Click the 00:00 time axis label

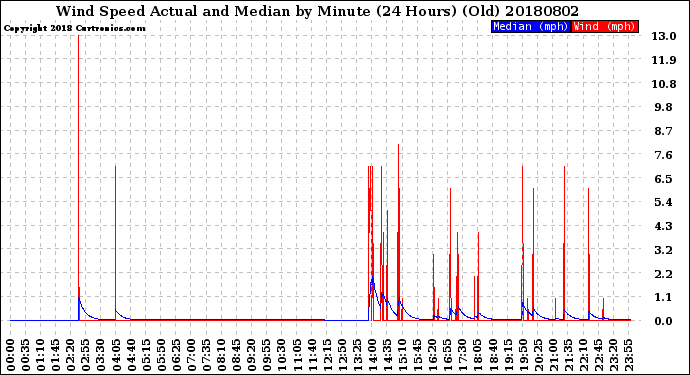click(x=11, y=355)
